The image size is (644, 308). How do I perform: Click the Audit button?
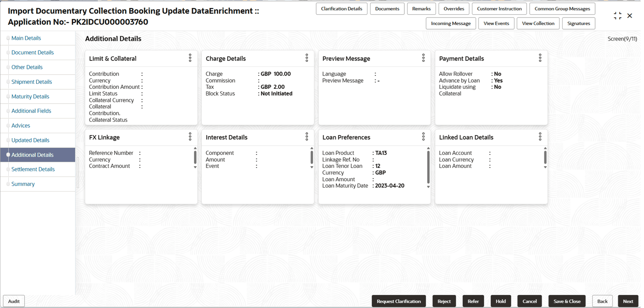click(14, 301)
